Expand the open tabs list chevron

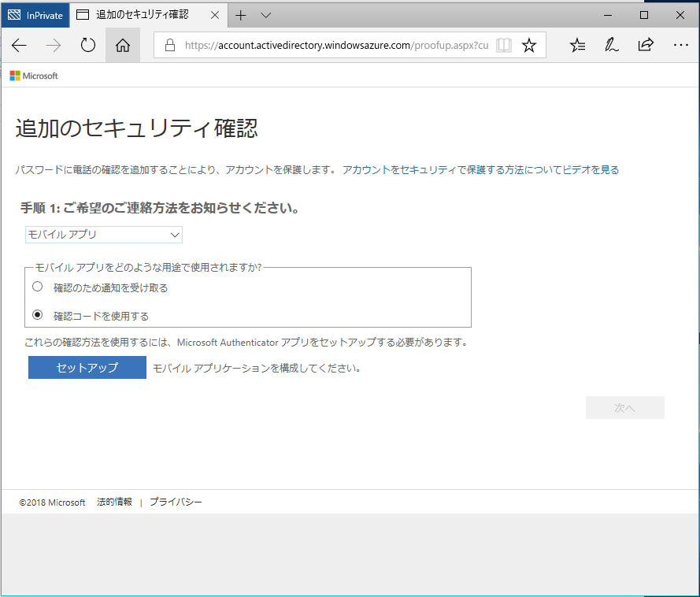click(x=265, y=14)
